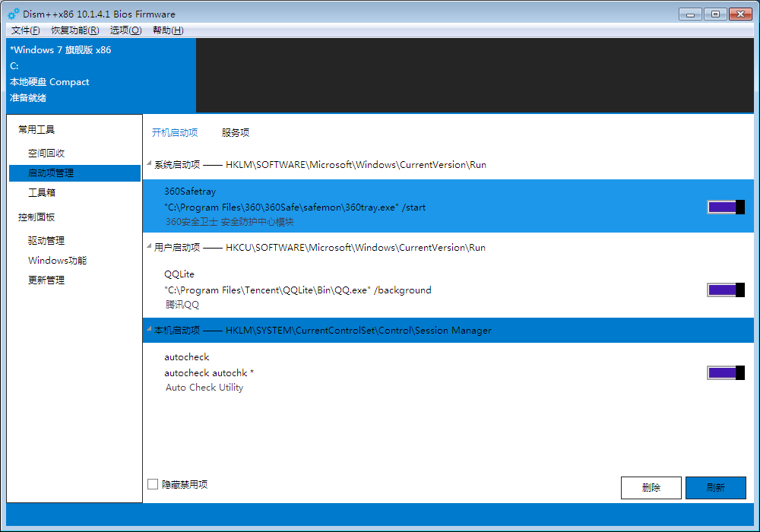Image resolution: width=760 pixels, height=532 pixels.
Task: Click the 控制面板 section heading
Action: [36, 217]
